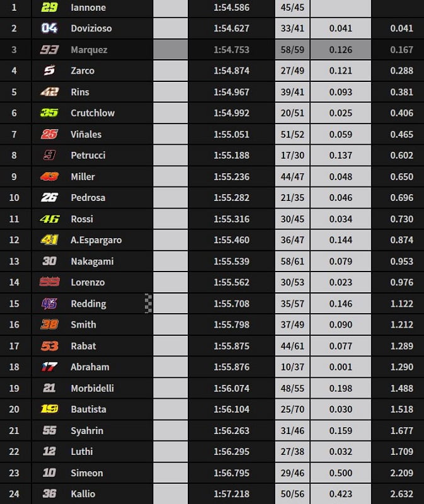The height and width of the screenshot is (504, 424).
Task: Select the number 93 Marquez badge
Action: click(x=49, y=50)
